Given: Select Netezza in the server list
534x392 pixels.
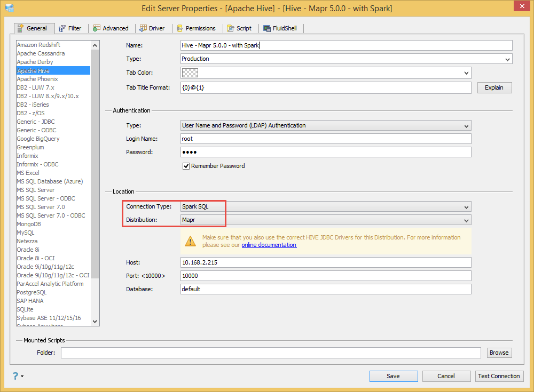Looking at the screenshot, I should (x=53, y=241).
